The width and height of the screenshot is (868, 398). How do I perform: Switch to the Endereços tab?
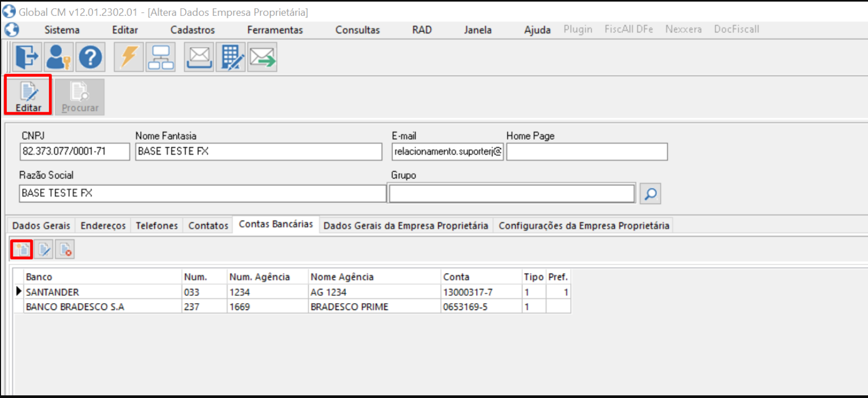103,226
